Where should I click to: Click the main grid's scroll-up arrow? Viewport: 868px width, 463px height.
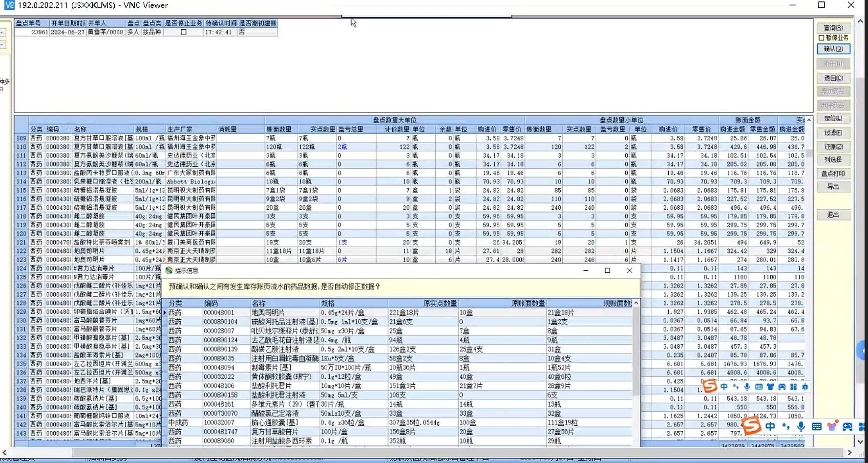click(809, 120)
